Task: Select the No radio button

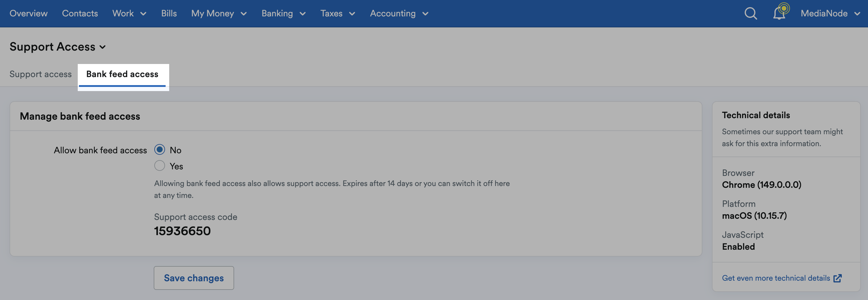Action: point(159,149)
